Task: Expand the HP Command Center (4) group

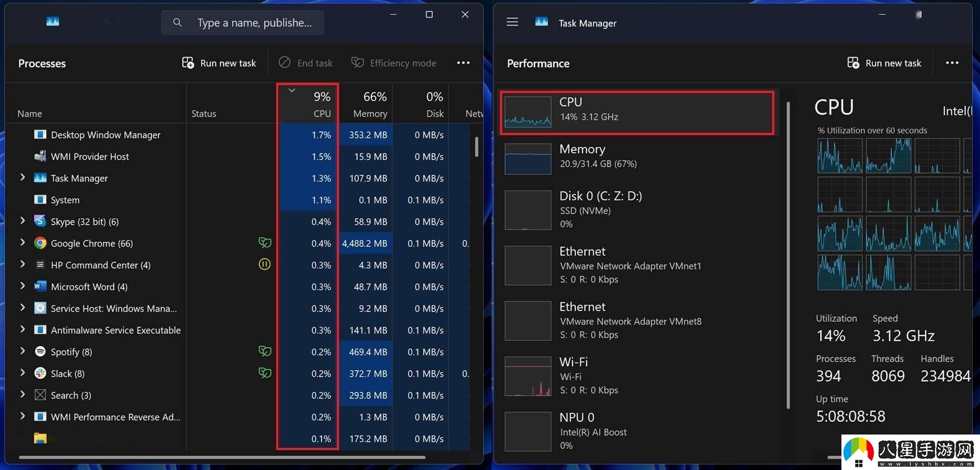Action: [23, 264]
